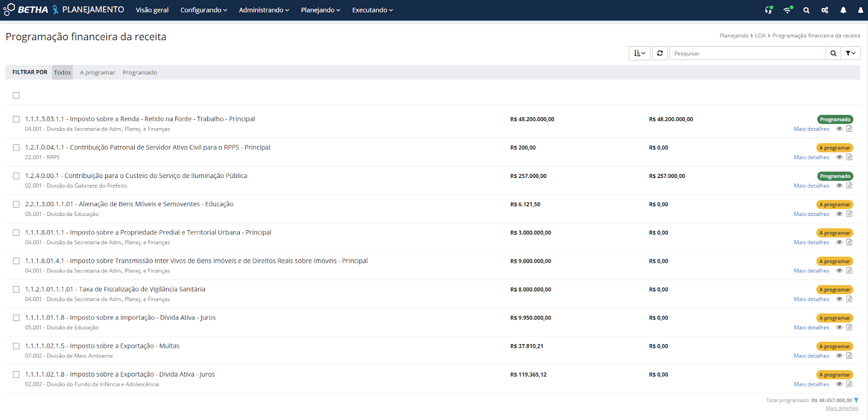Open document icon for RPPS row
Image resolution: width=868 pixels, height=420 pixels.
tap(850, 157)
